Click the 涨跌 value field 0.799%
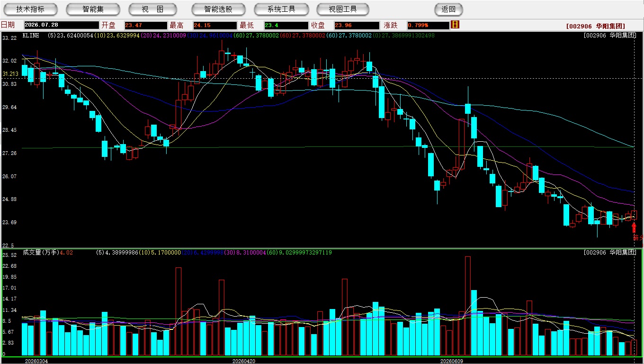644x364 pixels. click(x=428, y=25)
